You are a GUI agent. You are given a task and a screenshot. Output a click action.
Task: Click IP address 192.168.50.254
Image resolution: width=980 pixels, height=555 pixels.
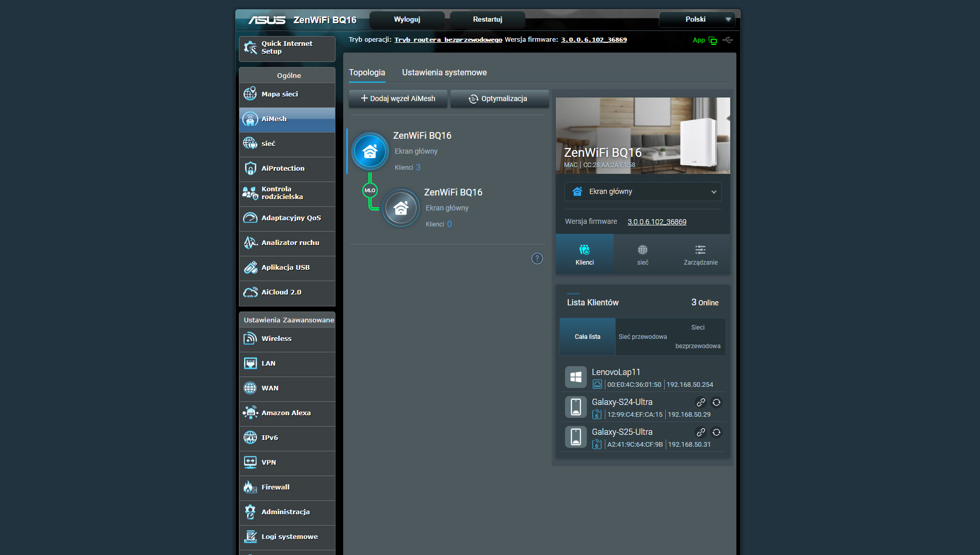(x=690, y=385)
